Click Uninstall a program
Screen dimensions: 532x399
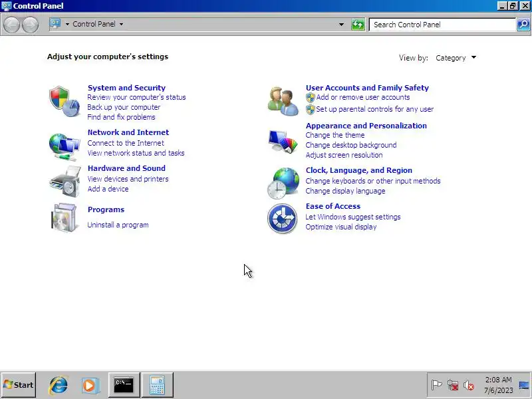(x=118, y=225)
